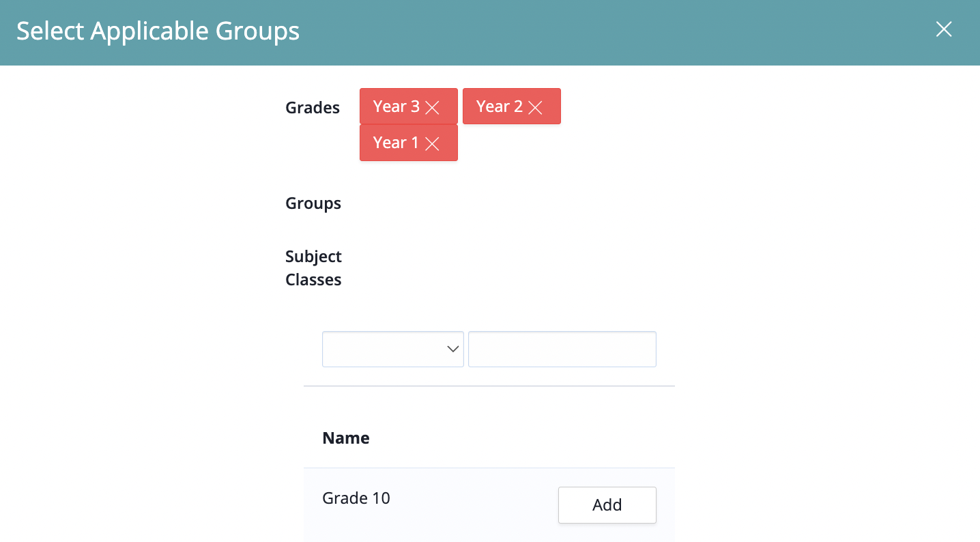Click the Select Applicable Groups title text
Viewport: 980px width, 542px height.
tap(158, 31)
